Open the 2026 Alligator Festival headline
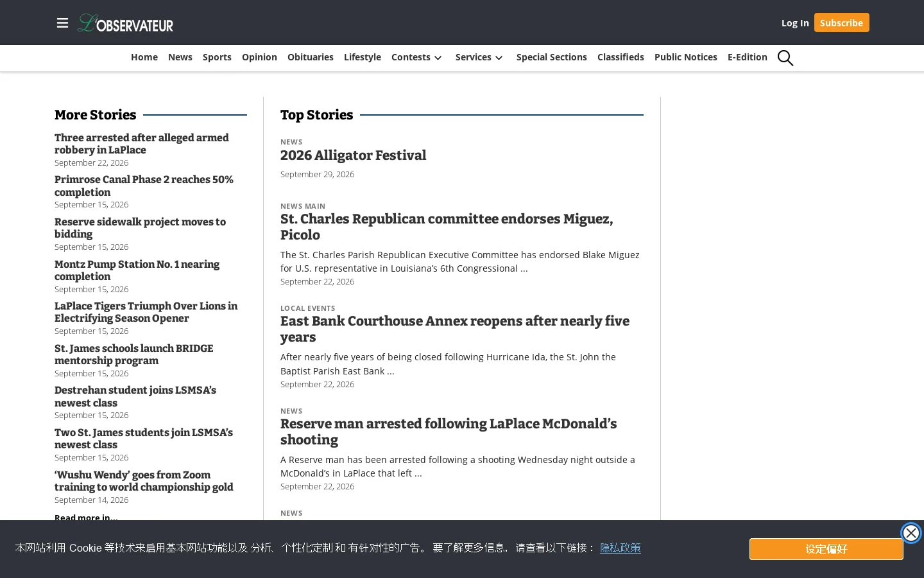 coord(353,155)
